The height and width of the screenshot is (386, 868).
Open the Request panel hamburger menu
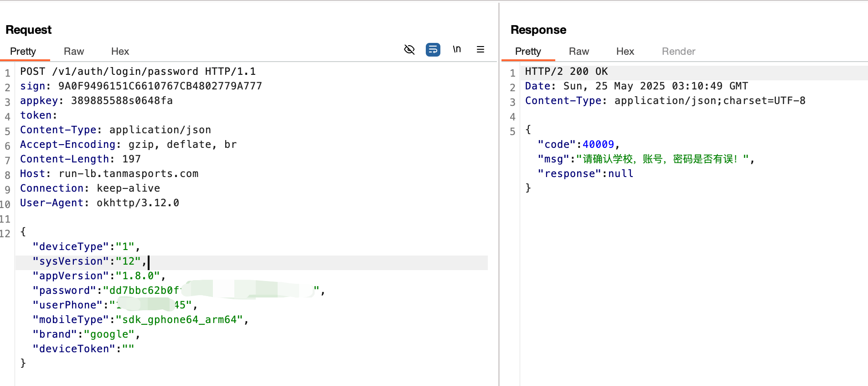coord(480,49)
